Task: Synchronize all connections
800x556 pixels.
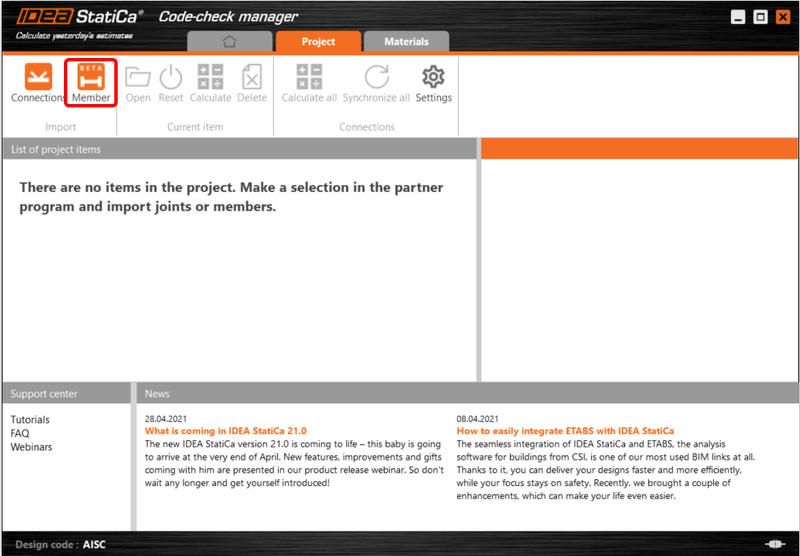Action: [376, 83]
